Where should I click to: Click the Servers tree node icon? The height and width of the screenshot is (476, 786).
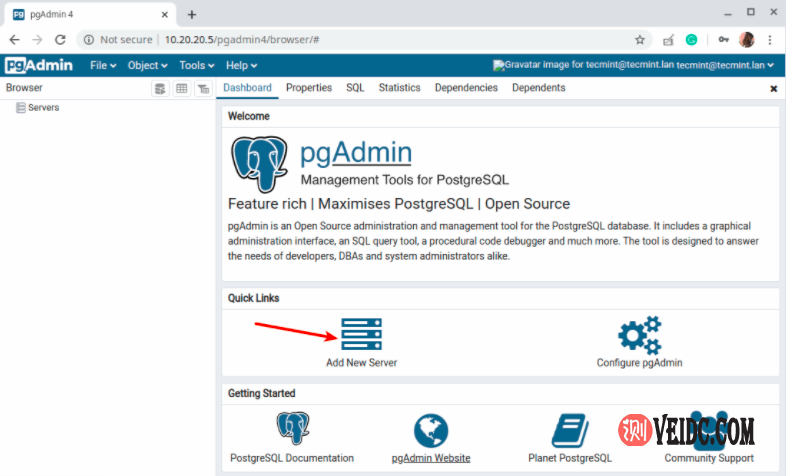tap(21, 108)
